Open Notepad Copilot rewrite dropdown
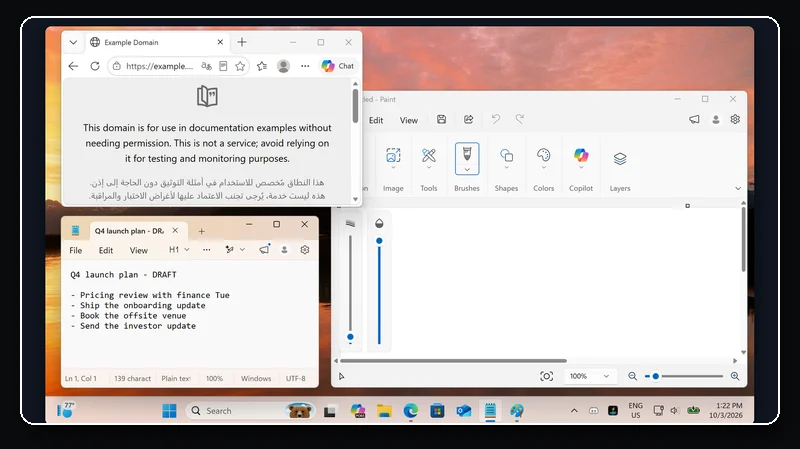Viewport: 800px width, 449px height. [x=235, y=250]
